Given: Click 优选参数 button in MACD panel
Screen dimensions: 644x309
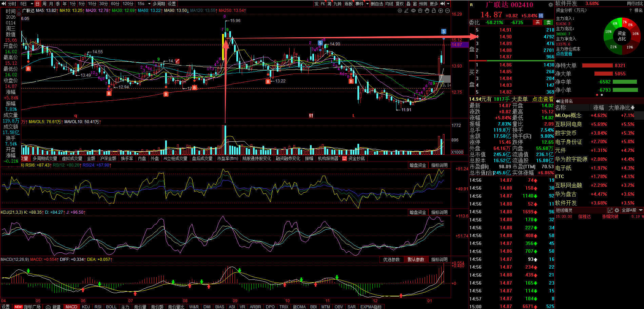Looking at the screenshot, I should coord(391,259).
